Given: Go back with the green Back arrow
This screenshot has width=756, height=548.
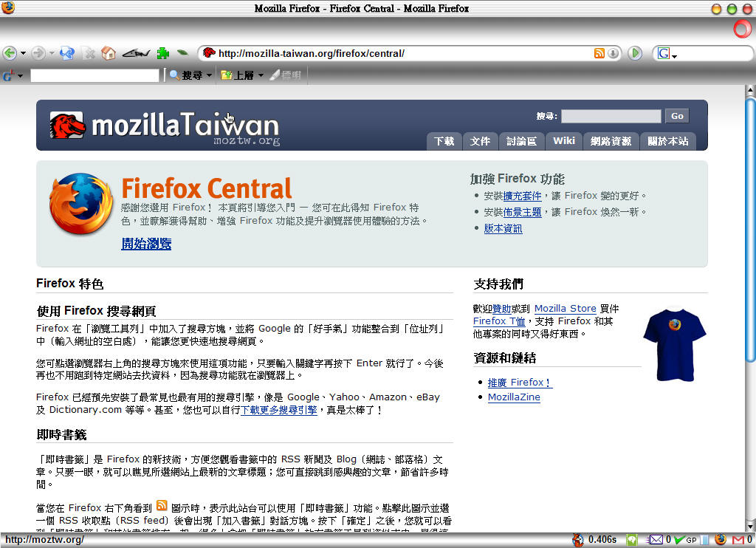Looking at the screenshot, I should [x=10, y=53].
